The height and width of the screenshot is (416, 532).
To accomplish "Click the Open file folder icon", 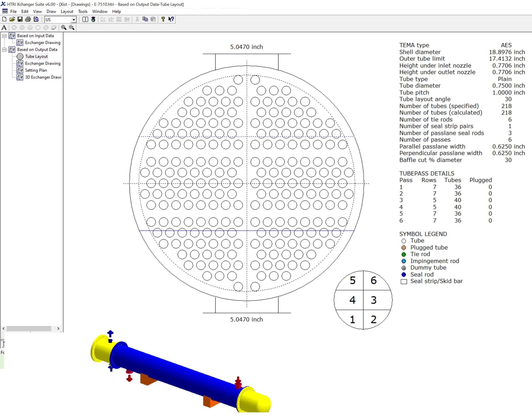I will click(12, 19).
